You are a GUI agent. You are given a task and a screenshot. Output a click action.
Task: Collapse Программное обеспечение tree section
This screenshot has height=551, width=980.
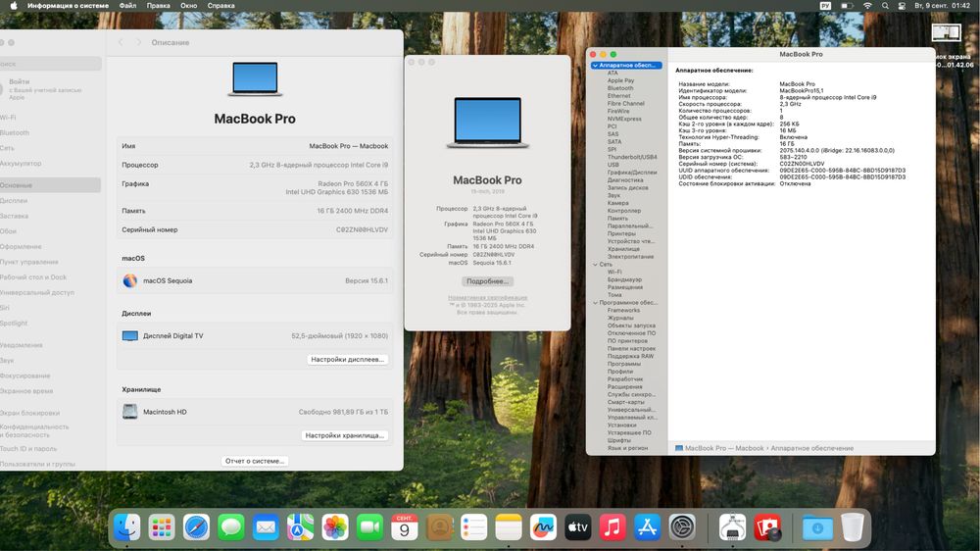tap(595, 303)
